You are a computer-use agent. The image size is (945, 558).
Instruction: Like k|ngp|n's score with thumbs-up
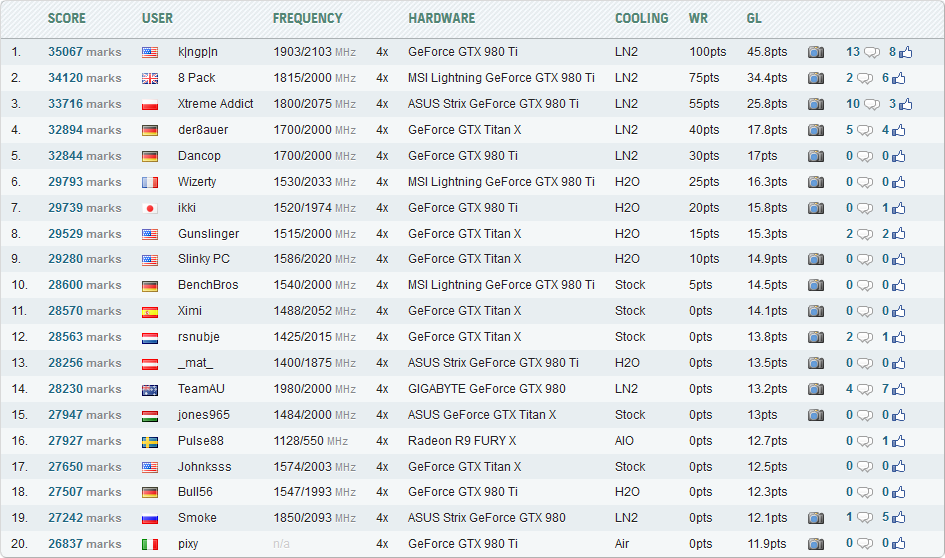[905, 52]
